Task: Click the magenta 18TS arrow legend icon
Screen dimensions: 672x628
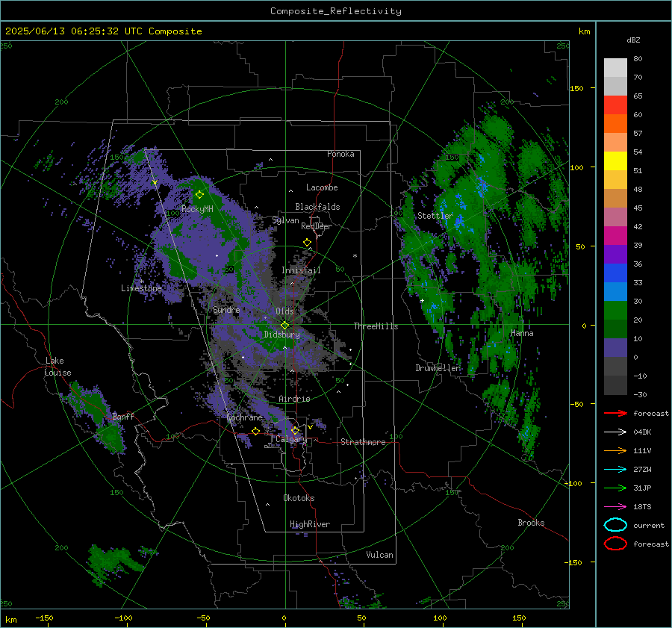Action: coord(615,507)
